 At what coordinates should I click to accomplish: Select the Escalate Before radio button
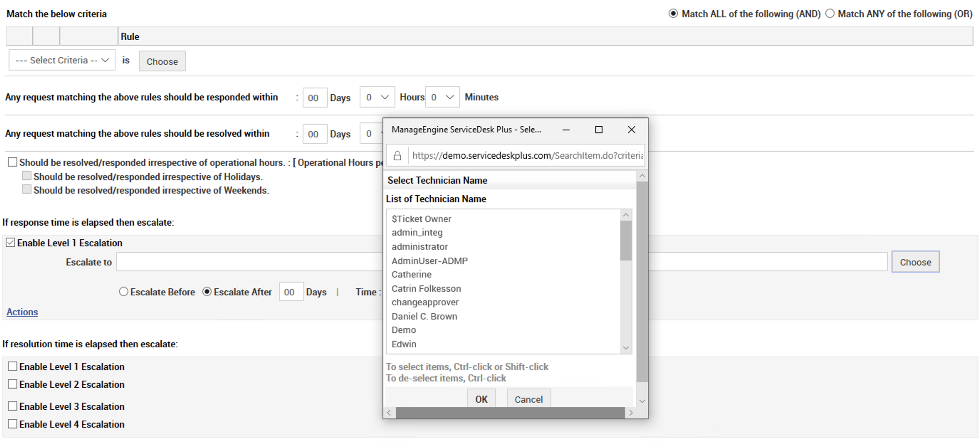point(123,291)
